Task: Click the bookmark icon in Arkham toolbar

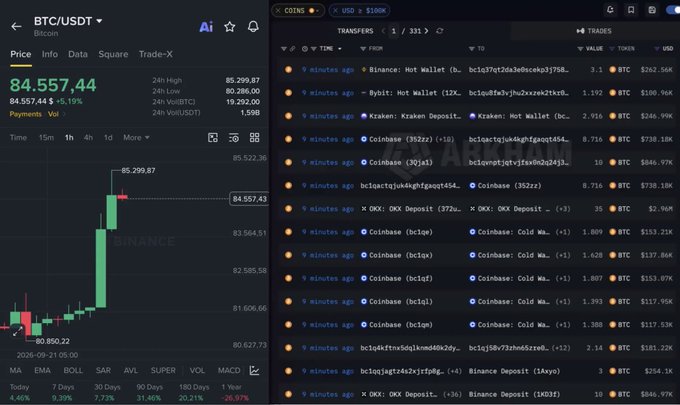Action: 631,10
